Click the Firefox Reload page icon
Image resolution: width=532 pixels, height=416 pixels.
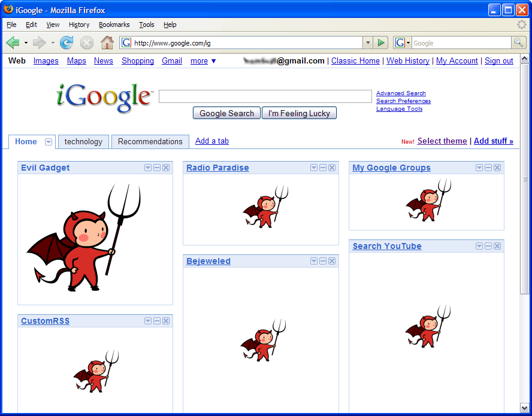point(66,42)
